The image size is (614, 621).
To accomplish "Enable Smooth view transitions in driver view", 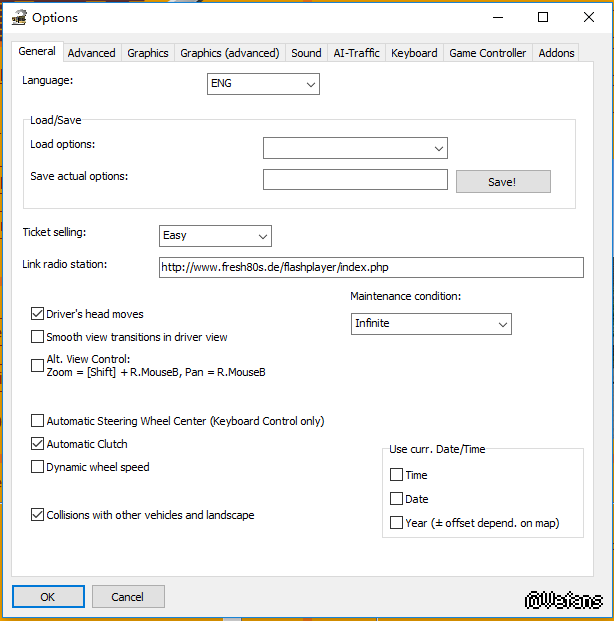I will click(x=37, y=337).
